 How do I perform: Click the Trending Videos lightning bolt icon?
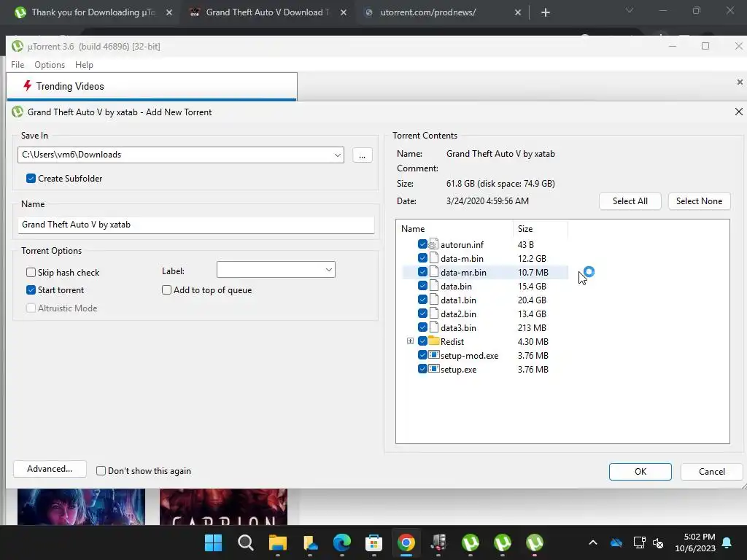[x=27, y=86]
